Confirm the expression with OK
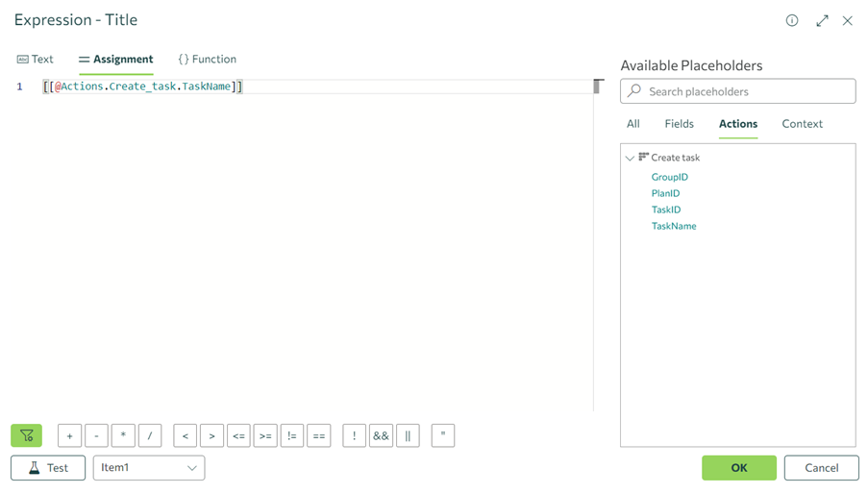Viewport: 868px width, 493px height. [738, 468]
